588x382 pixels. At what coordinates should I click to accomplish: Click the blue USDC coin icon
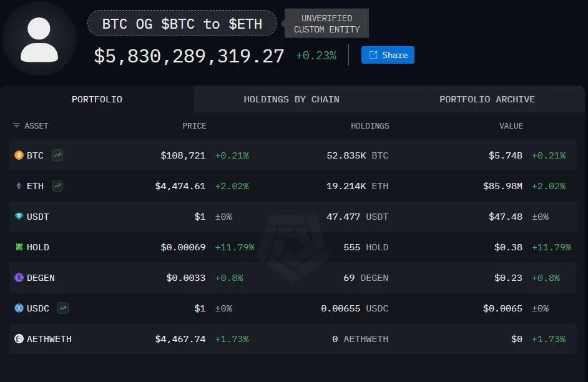pos(19,308)
